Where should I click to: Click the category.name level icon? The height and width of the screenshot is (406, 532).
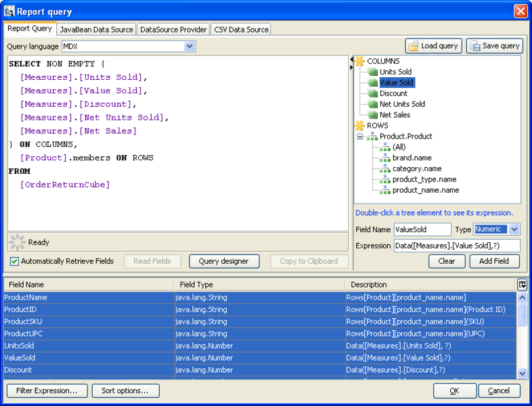[x=384, y=168]
